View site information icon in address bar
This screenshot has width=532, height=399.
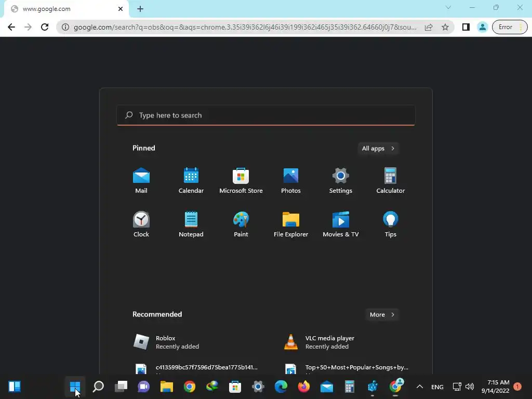click(65, 27)
